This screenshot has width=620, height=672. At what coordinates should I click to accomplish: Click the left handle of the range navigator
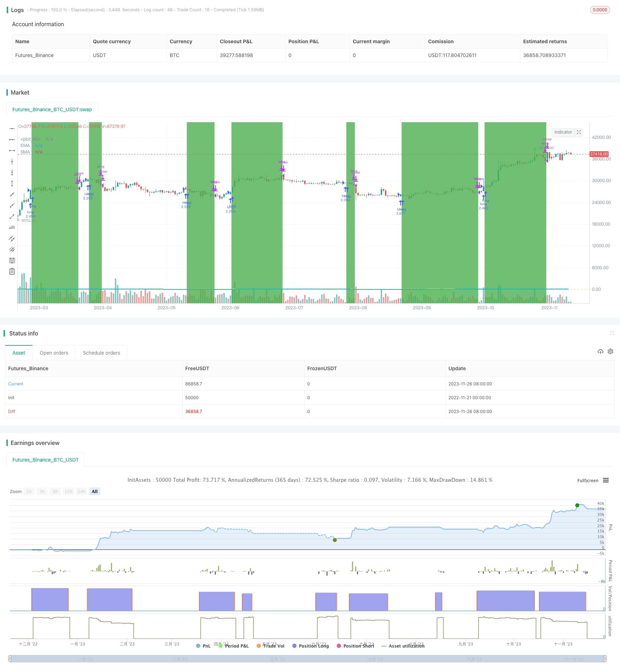tap(10, 659)
